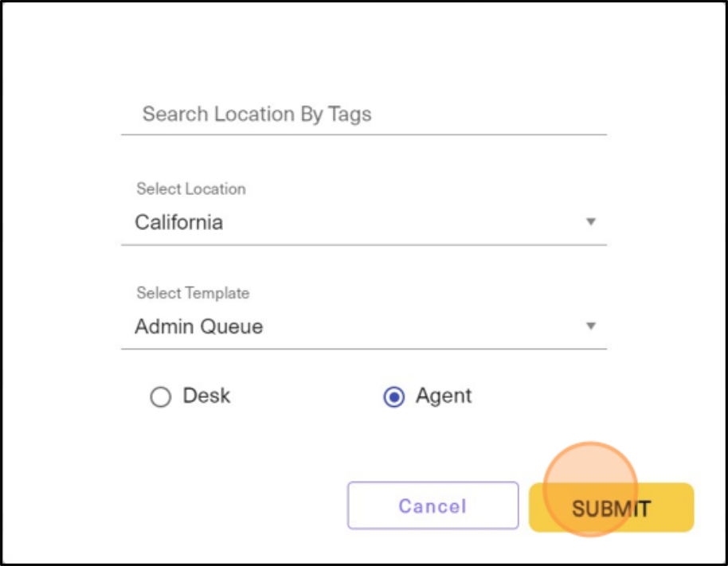Click the highlighted SUBMIT action
The image size is (728, 566).
click(611, 506)
